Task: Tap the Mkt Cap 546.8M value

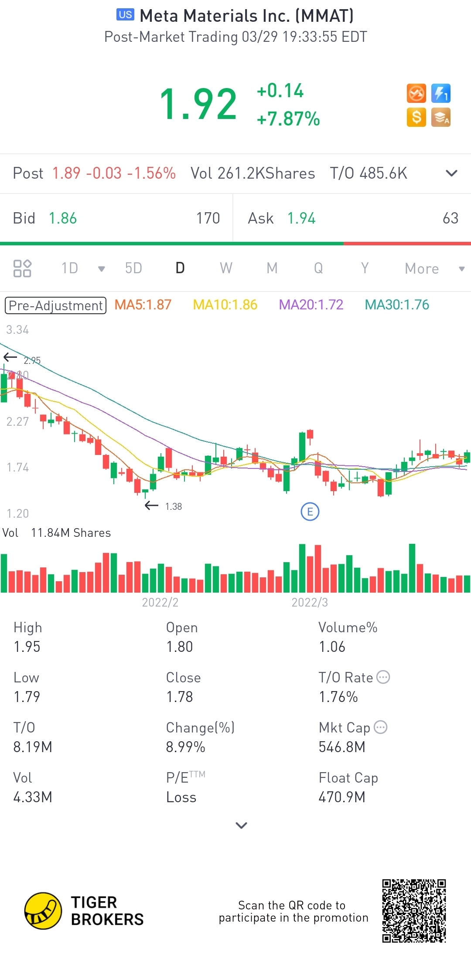Action: (342, 747)
